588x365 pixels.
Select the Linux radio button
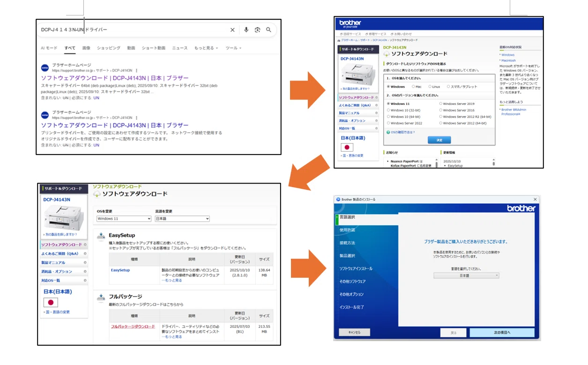click(x=430, y=87)
